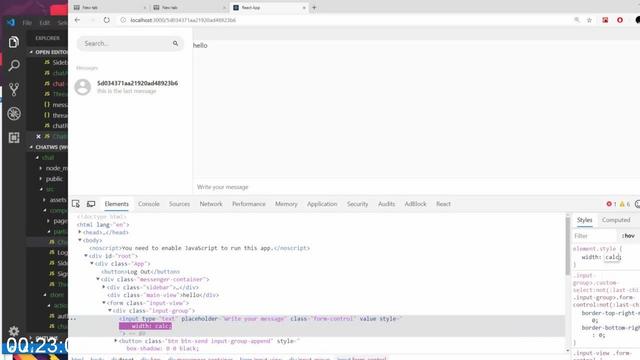The width and height of the screenshot is (640, 360).
Task: Expand the btn-send button node
Action: 116,340
